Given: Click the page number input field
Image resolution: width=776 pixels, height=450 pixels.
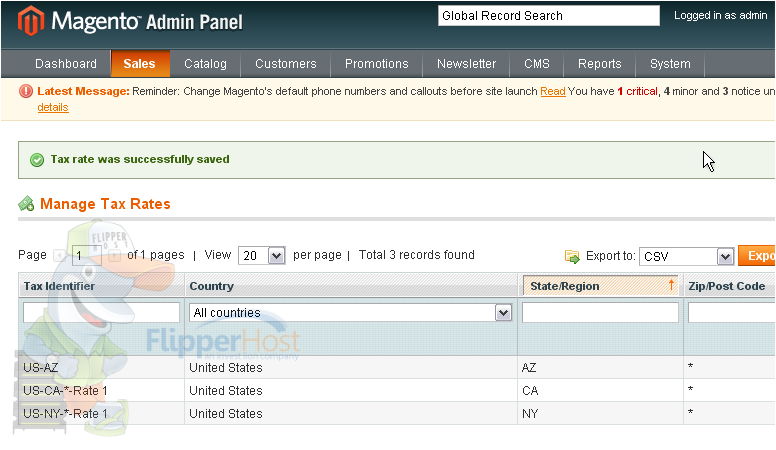Looking at the screenshot, I should click(x=87, y=255).
